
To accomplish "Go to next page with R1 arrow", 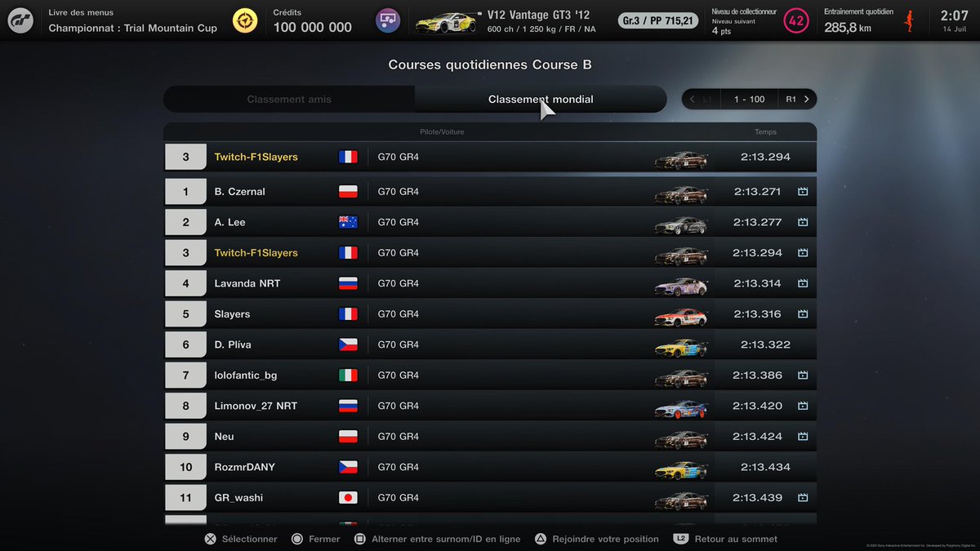I will click(x=798, y=100).
